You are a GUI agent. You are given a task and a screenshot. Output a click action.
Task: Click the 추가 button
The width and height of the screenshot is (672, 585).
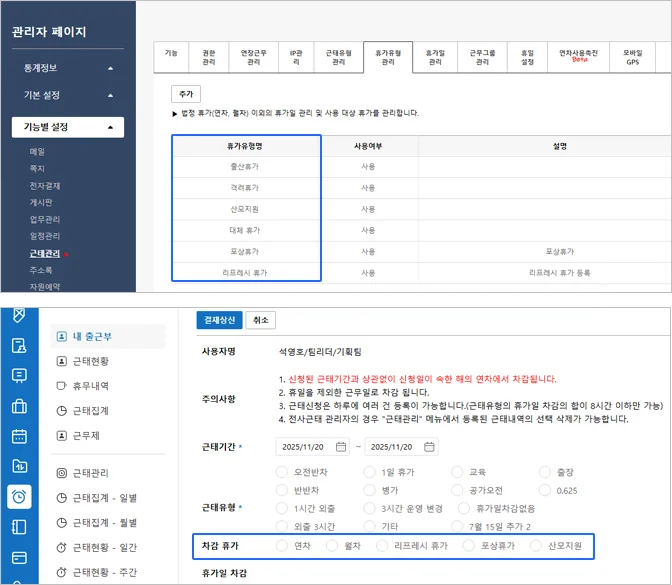tap(186, 94)
